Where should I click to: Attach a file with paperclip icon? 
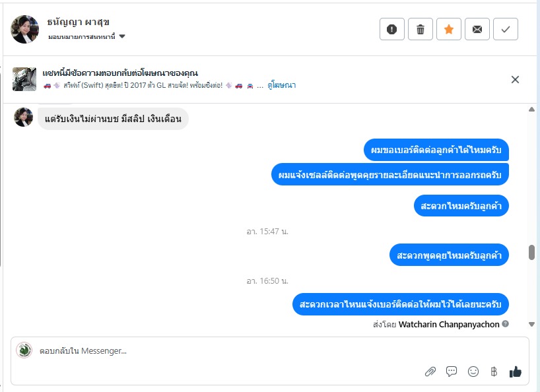pos(430,372)
